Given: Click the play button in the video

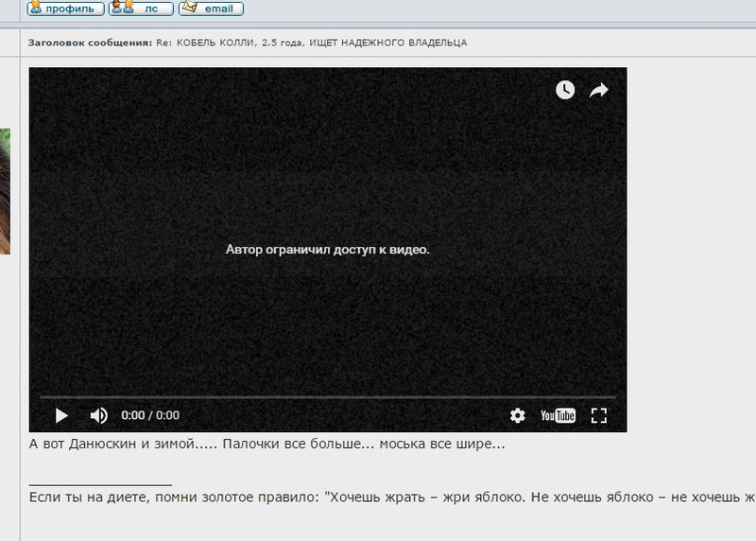Looking at the screenshot, I should (61, 415).
